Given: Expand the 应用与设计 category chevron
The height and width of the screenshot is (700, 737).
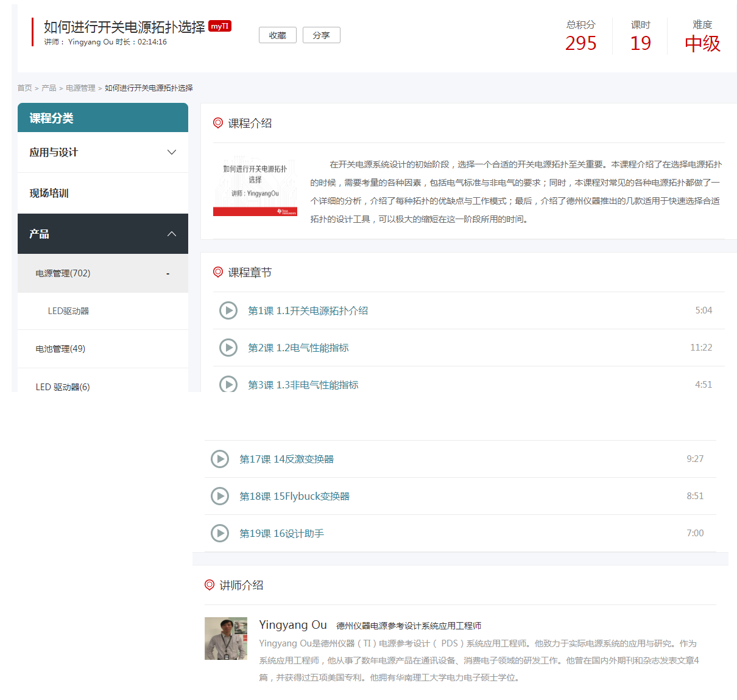Looking at the screenshot, I should coord(172,152).
